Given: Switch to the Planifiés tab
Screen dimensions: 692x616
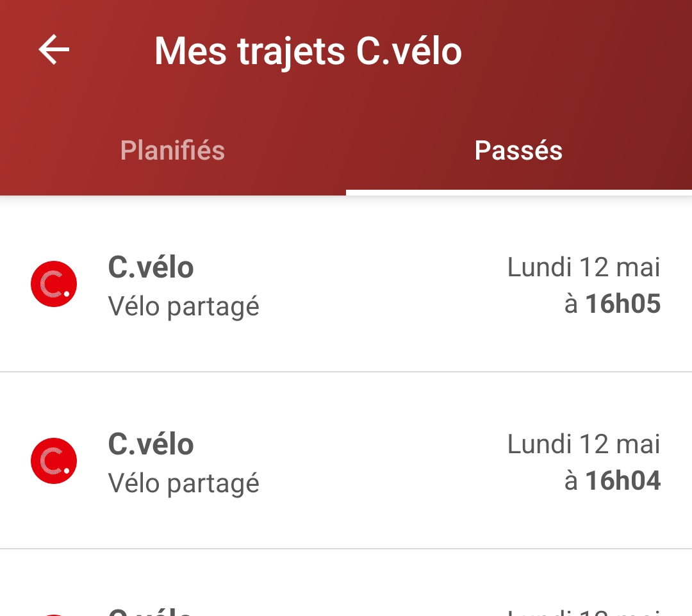Looking at the screenshot, I should pyautogui.click(x=172, y=151).
